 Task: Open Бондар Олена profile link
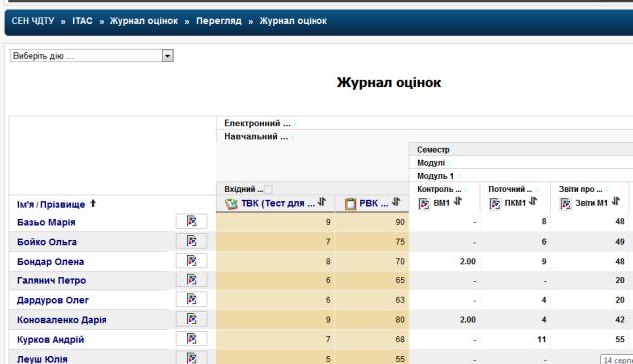(x=51, y=262)
